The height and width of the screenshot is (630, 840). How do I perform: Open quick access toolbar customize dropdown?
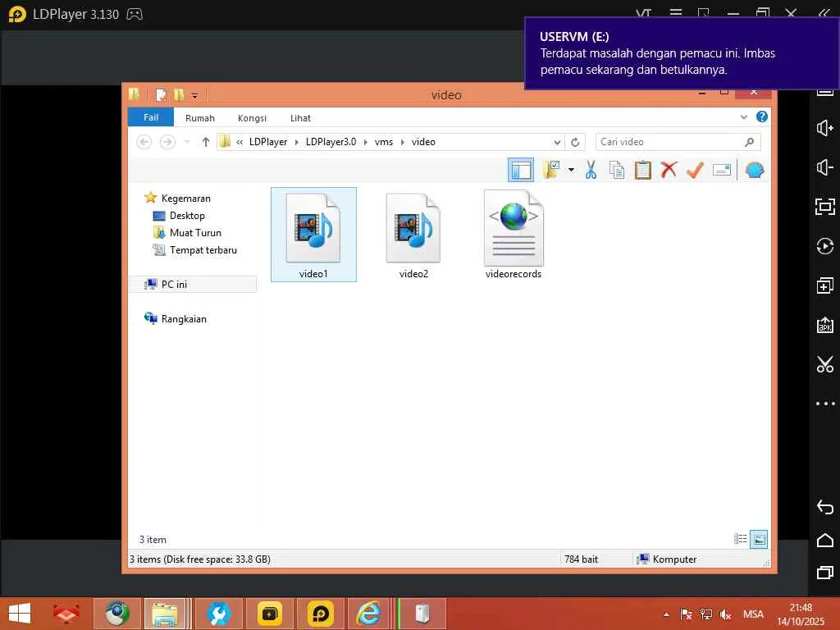[194, 95]
